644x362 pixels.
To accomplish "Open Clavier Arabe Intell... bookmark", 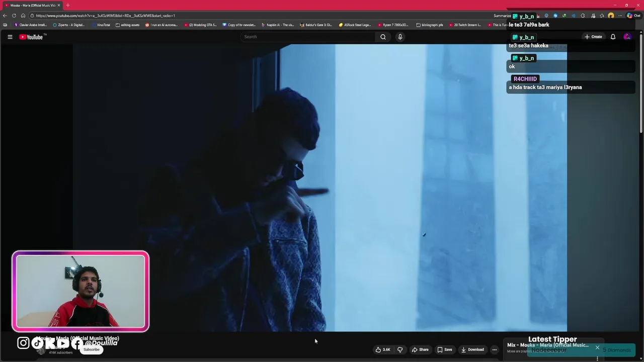I will click(x=30, y=25).
